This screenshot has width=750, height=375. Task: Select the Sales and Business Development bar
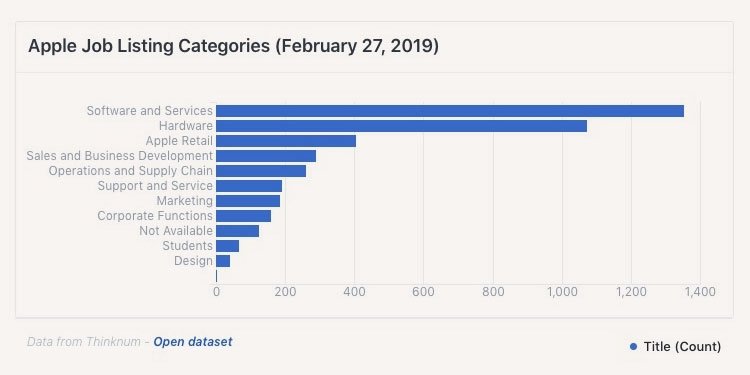tap(266, 156)
